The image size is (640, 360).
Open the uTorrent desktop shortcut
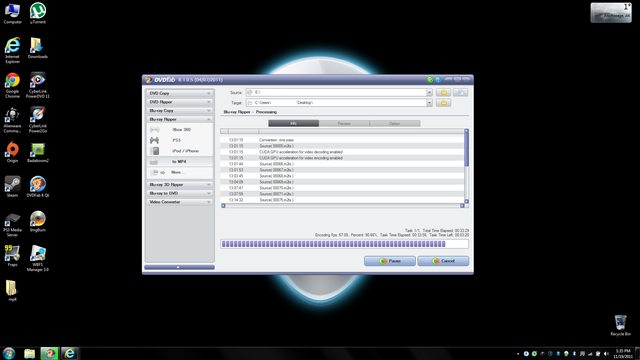(x=38, y=13)
